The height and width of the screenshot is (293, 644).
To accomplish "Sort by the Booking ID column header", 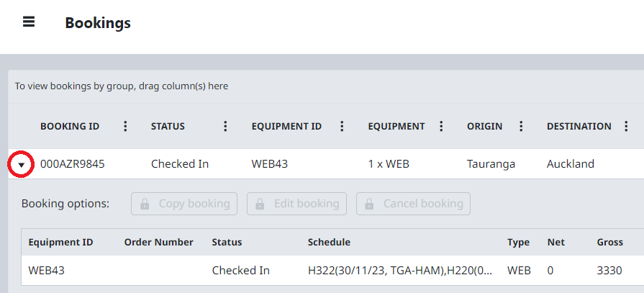I will tap(70, 127).
